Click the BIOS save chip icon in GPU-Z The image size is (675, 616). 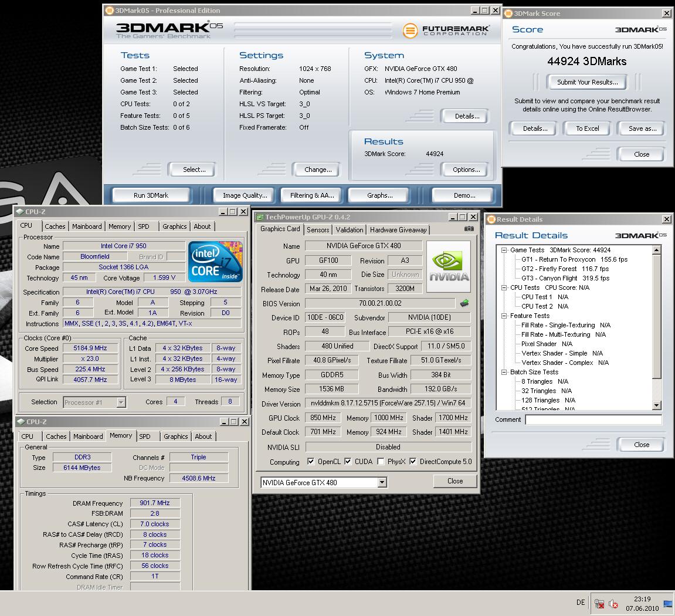pyautogui.click(x=464, y=303)
